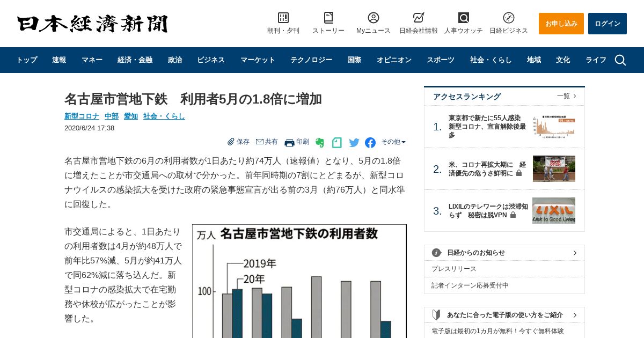Follow the 愛知 topic tag

[131, 116]
